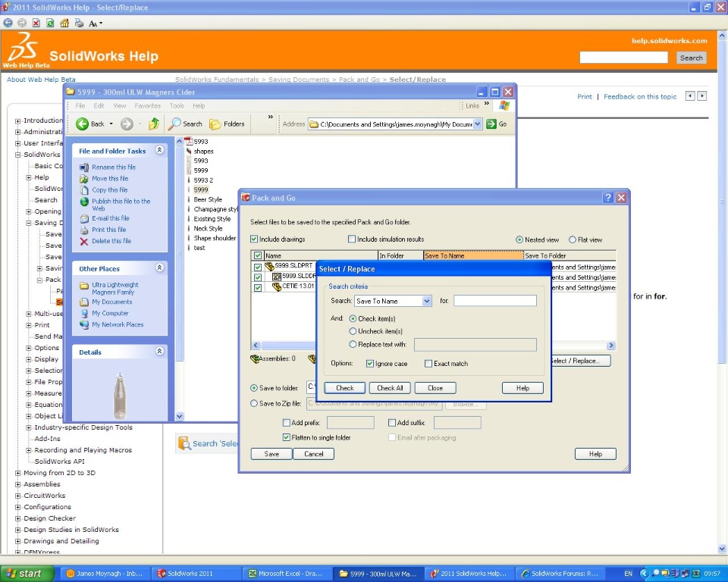
Task: Click the Copy this file icon
Action: [x=84, y=189]
